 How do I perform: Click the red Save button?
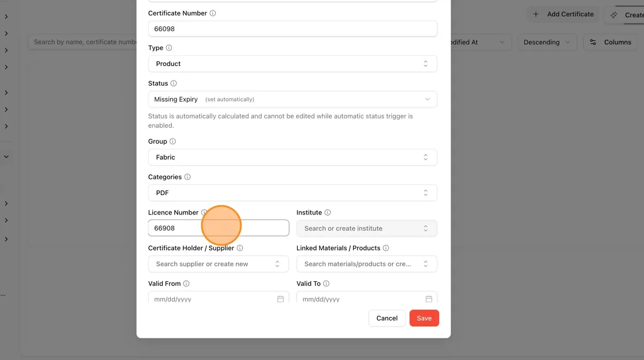(424, 318)
